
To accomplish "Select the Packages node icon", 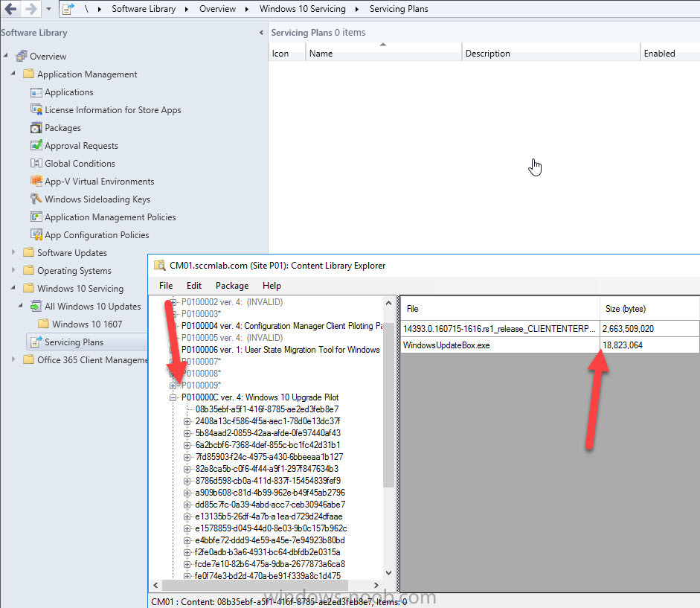I will (x=36, y=128).
